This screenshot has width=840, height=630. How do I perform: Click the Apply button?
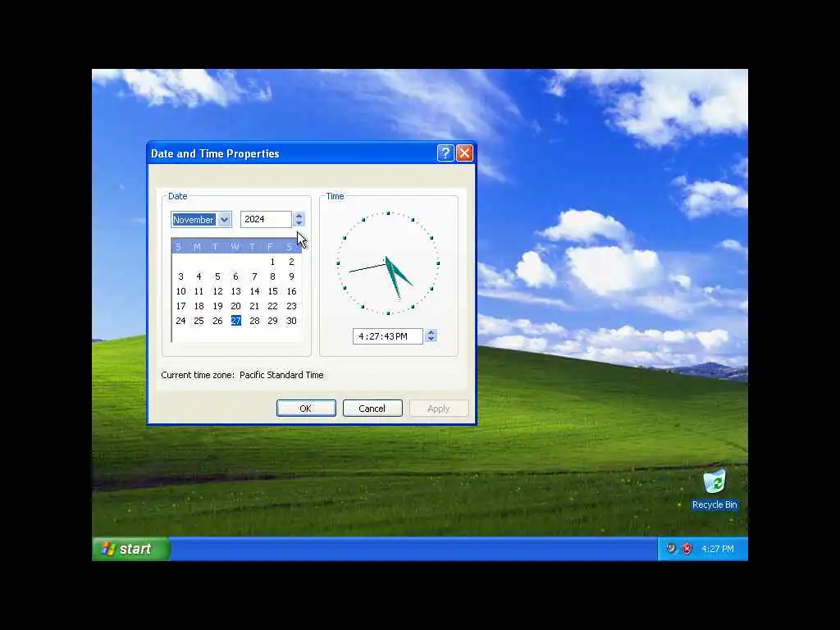tap(439, 409)
